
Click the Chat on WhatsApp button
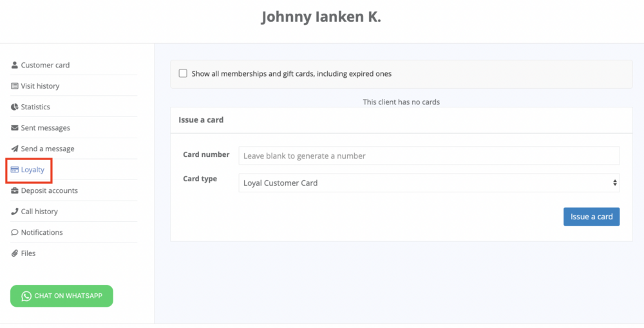pyautogui.click(x=62, y=296)
